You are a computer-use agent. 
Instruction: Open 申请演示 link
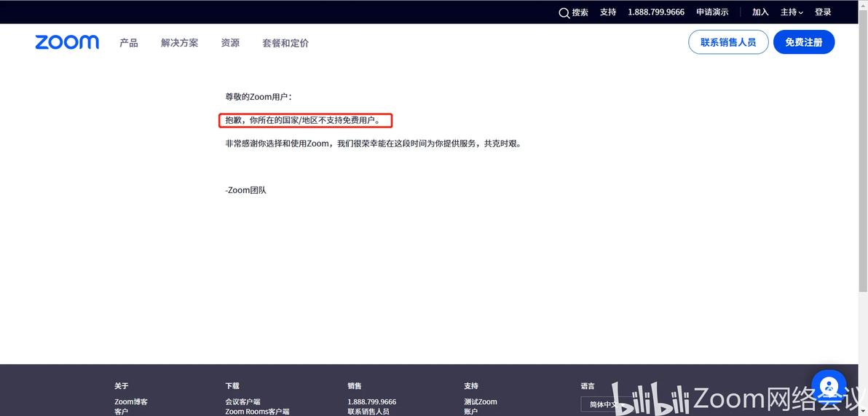coord(712,12)
